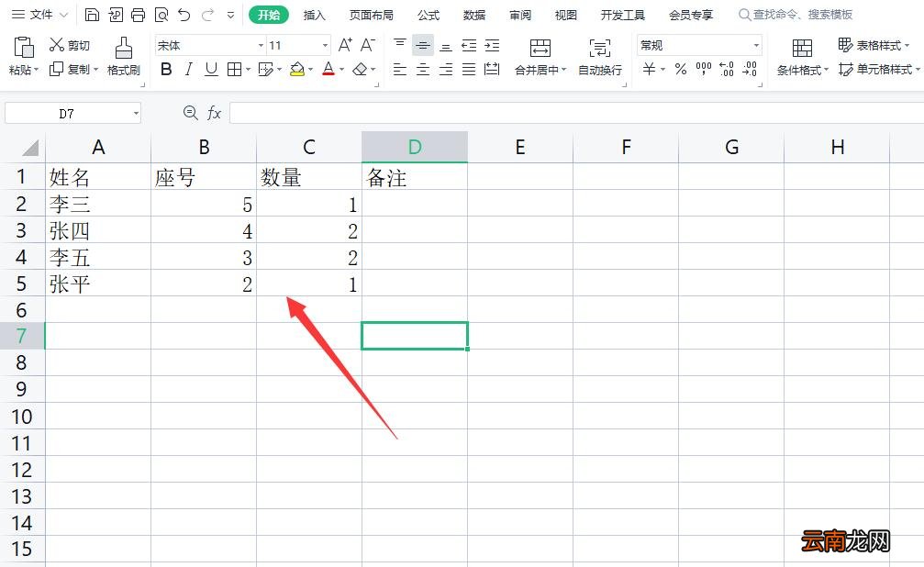Center text horizontally
The image size is (924, 567).
pyautogui.click(x=423, y=70)
